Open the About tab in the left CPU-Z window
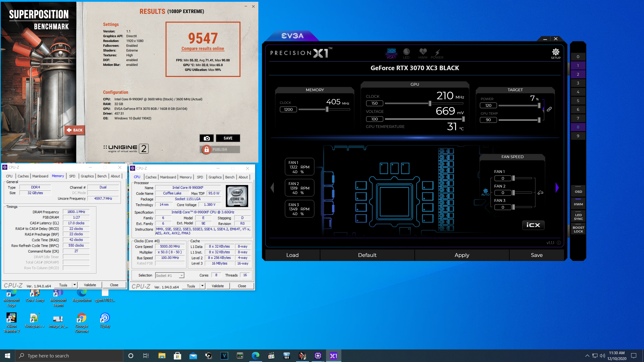 (x=115, y=176)
